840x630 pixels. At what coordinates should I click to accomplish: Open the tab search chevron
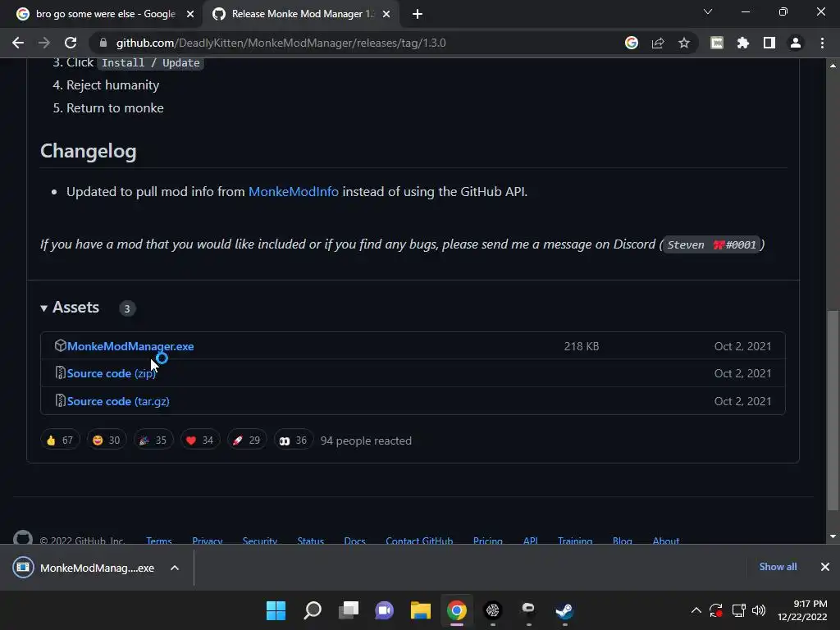coord(708,11)
